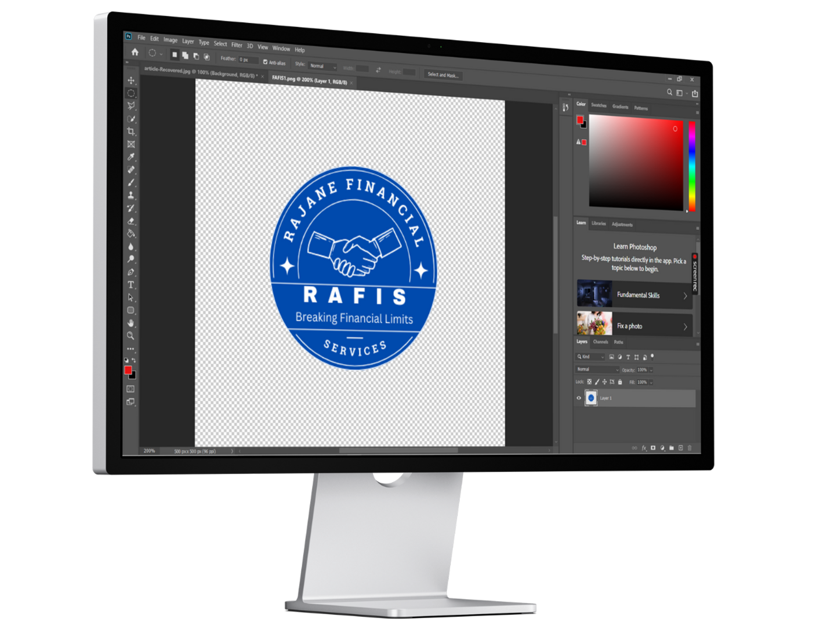Open the Edit Toolbar three-dots menu

(x=130, y=349)
